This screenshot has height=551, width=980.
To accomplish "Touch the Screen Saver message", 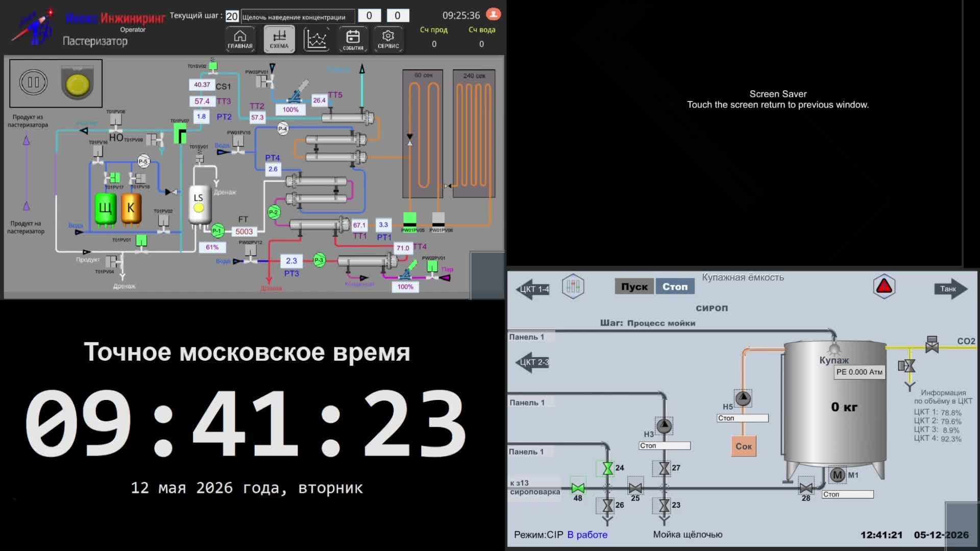I will [x=778, y=99].
